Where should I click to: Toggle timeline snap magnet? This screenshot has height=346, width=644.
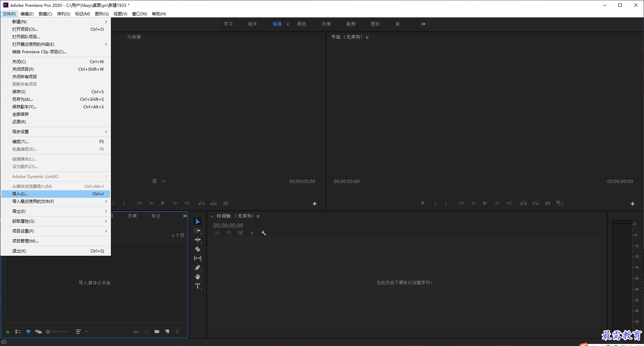coord(229,233)
